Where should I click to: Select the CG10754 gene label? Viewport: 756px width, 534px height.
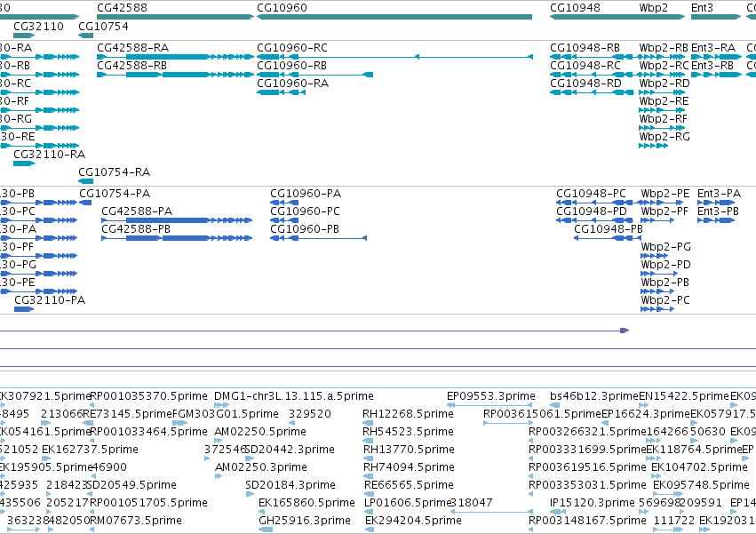click(x=103, y=27)
